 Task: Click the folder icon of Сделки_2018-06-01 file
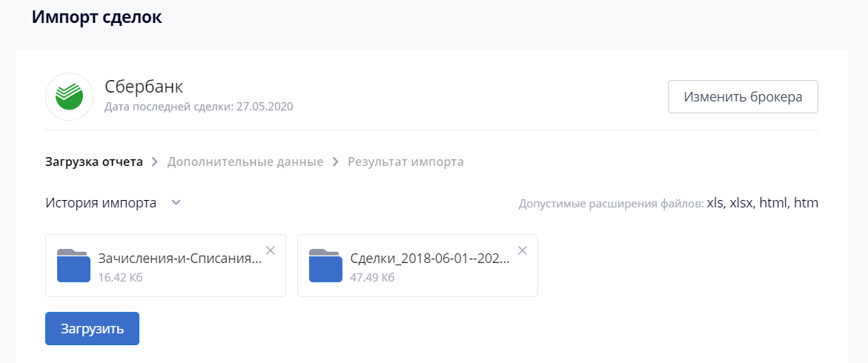325,265
